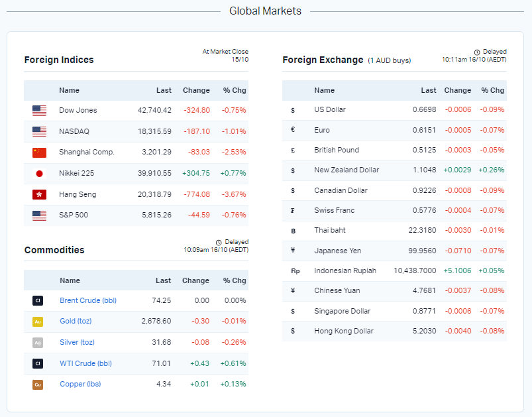Open the Copper (lbs) link
532x417 pixels.
click(x=80, y=385)
